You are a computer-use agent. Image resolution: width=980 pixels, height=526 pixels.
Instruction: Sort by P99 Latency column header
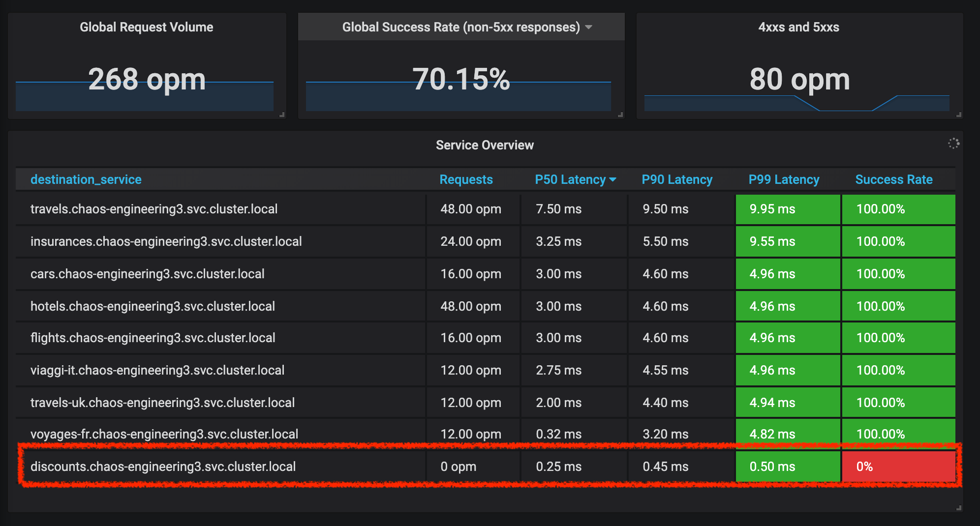pyautogui.click(x=784, y=179)
